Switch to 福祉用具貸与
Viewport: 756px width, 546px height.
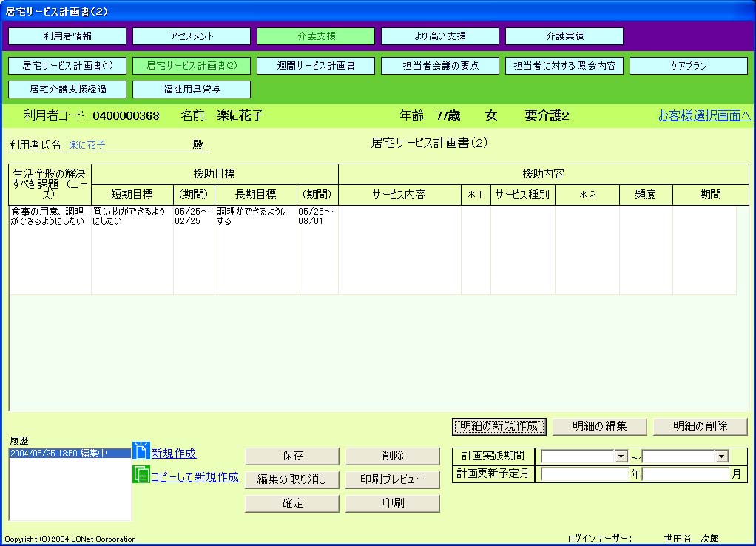click(192, 90)
